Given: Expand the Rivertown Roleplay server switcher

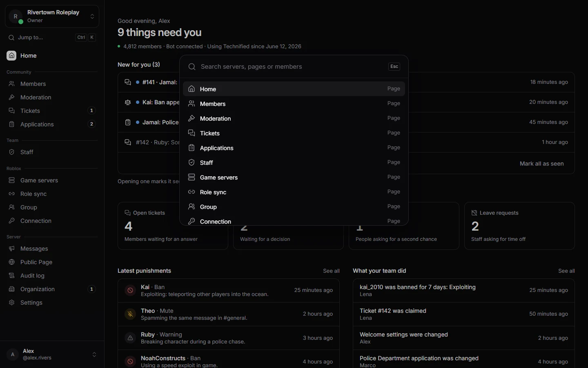Looking at the screenshot, I should pyautogui.click(x=52, y=16).
